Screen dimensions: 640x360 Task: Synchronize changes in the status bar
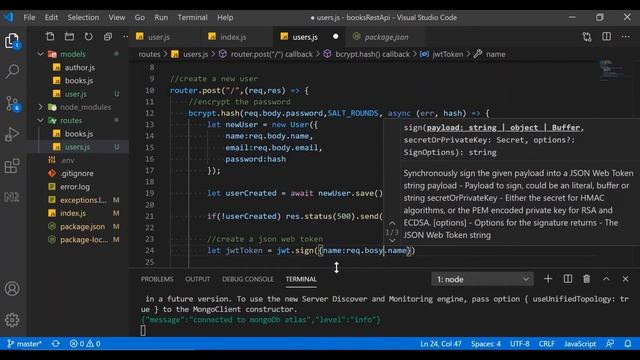[x=56, y=344]
